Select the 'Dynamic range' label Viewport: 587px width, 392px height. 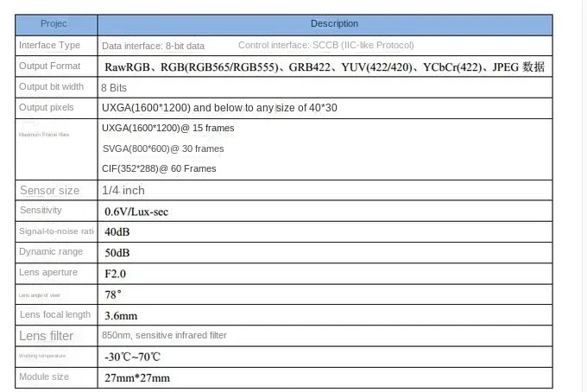(51, 251)
